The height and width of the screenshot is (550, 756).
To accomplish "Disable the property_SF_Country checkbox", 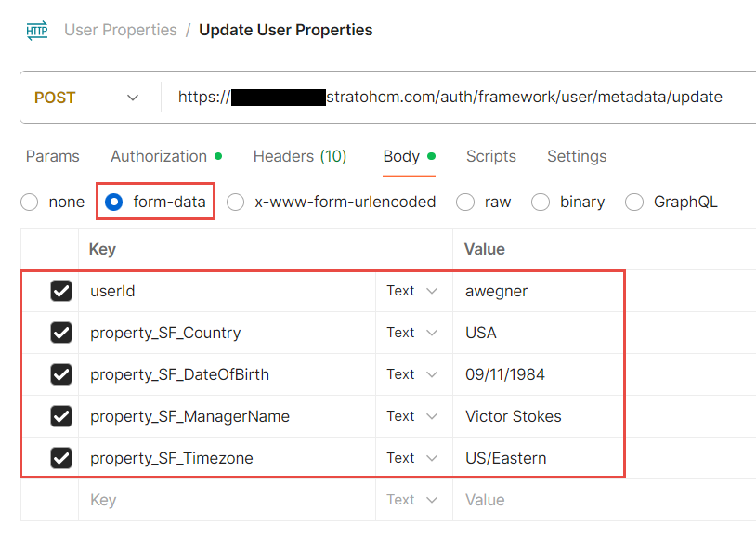I will (61, 333).
